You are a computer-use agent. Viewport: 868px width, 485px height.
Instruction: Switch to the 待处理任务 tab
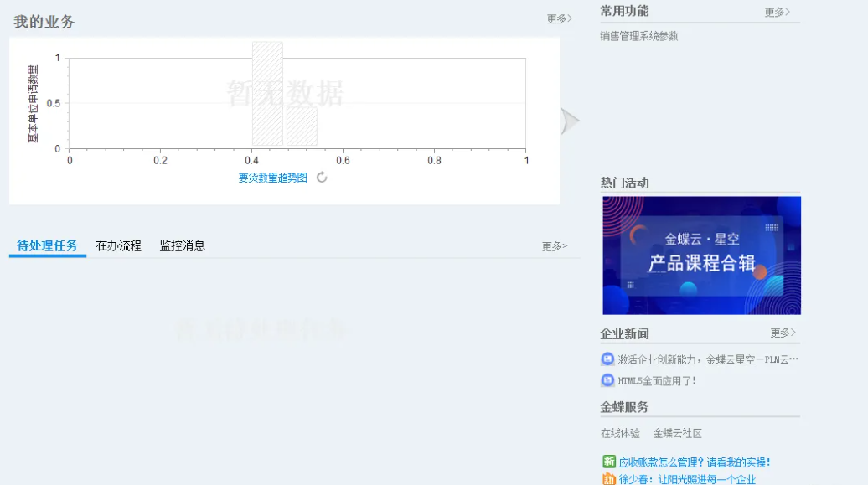pyautogui.click(x=48, y=245)
